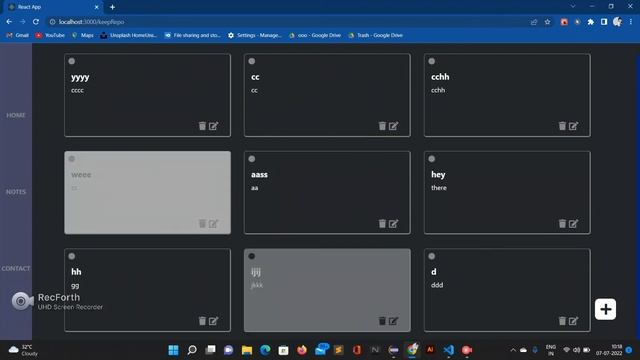Open the browser extensions puzzle icon
Viewport: 640px width, 360px height.
click(591, 22)
